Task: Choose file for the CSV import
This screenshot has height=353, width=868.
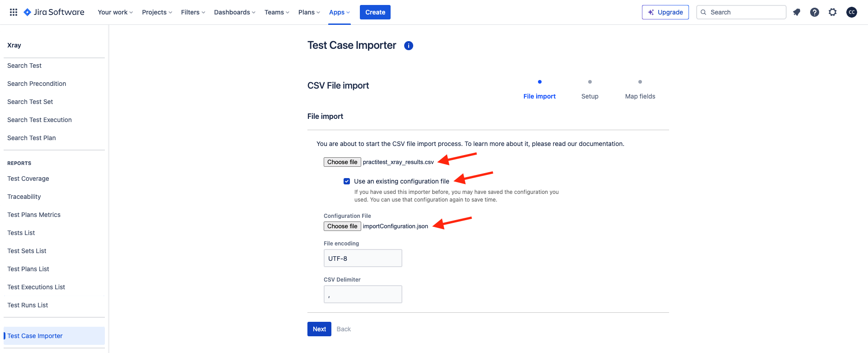Action: point(342,162)
